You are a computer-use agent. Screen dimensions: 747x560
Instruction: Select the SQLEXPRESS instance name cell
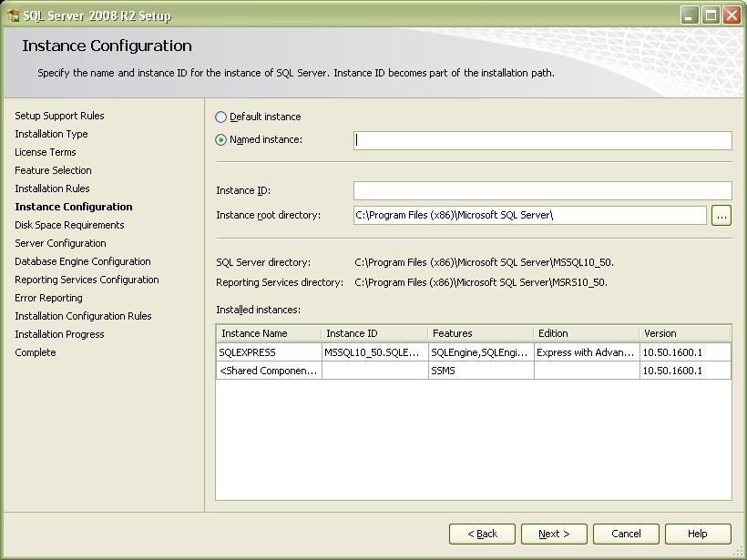tap(269, 352)
